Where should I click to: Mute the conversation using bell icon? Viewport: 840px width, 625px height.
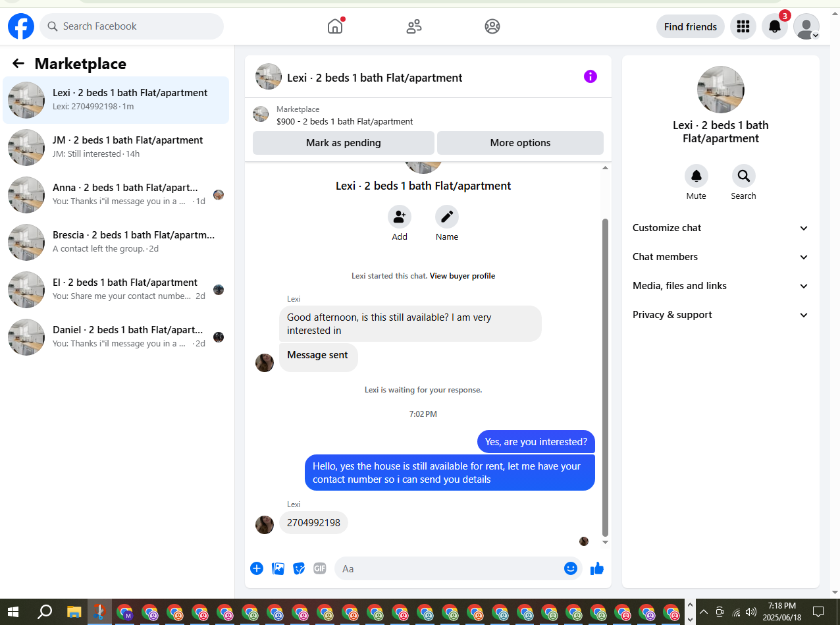tap(696, 176)
